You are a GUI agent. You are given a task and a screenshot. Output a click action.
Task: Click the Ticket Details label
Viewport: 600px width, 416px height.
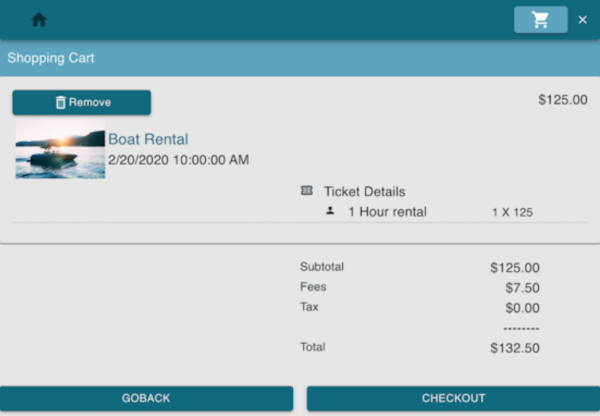pyautogui.click(x=364, y=191)
